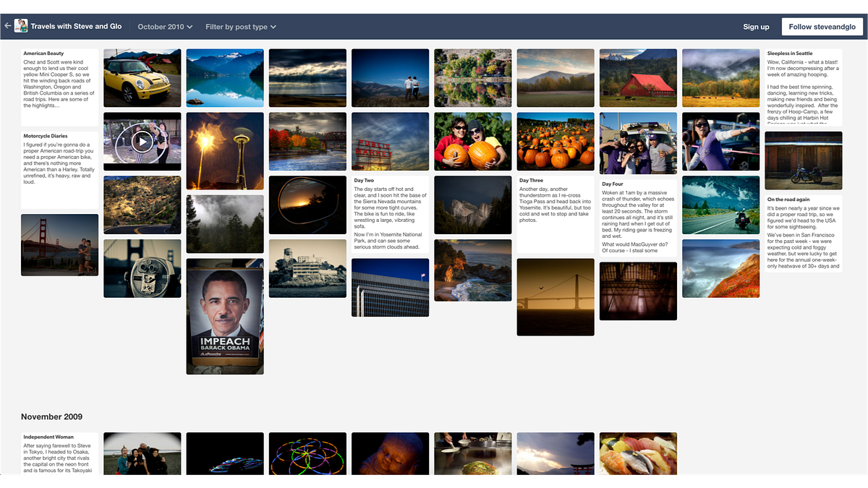
Task: Open the woman throwing in purple photo
Action: [x=720, y=141]
